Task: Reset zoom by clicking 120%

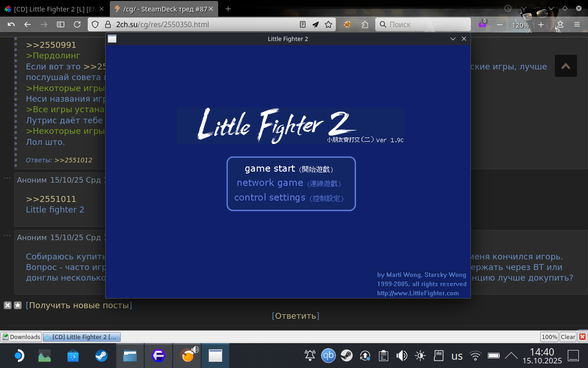Action: [520, 25]
